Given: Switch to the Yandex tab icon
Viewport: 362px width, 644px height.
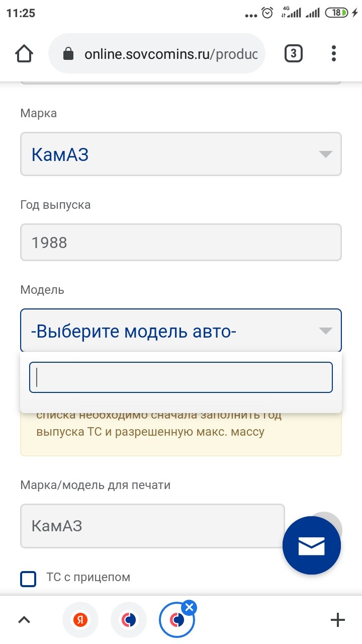Looking at the screenshot, I should tap(80, 620).
